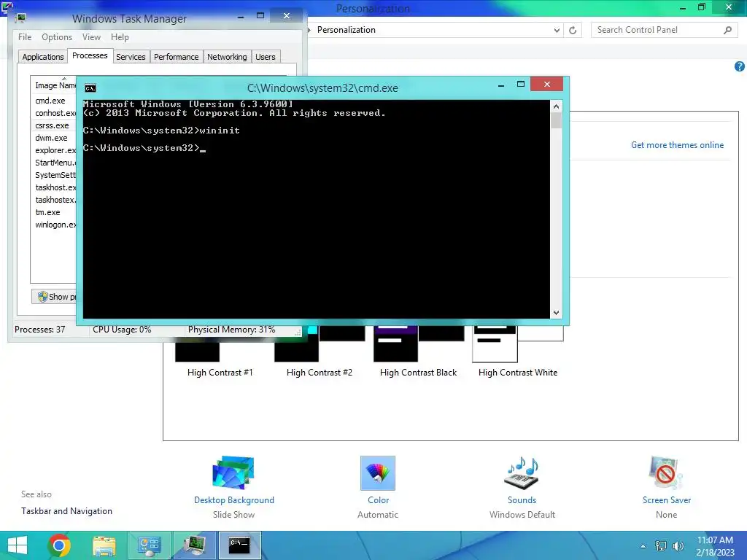Image resolution: width=747 pixels, height=560 pixels.
Task: Show hidden tray icons arrow
Action: tap(643, 546)
